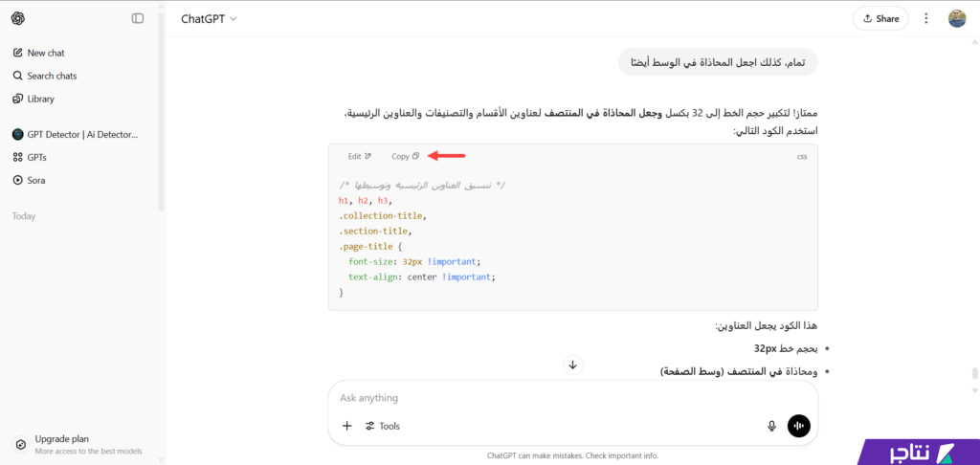The width and height of the screenshot is (980, 465).
Task: Click the microphone dictation icon
Action: [772, 427]
